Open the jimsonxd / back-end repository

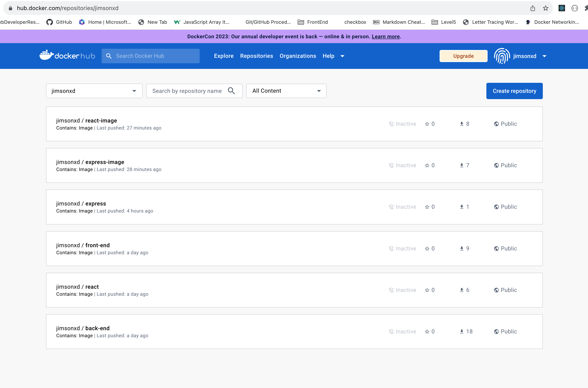coord(83,328)
